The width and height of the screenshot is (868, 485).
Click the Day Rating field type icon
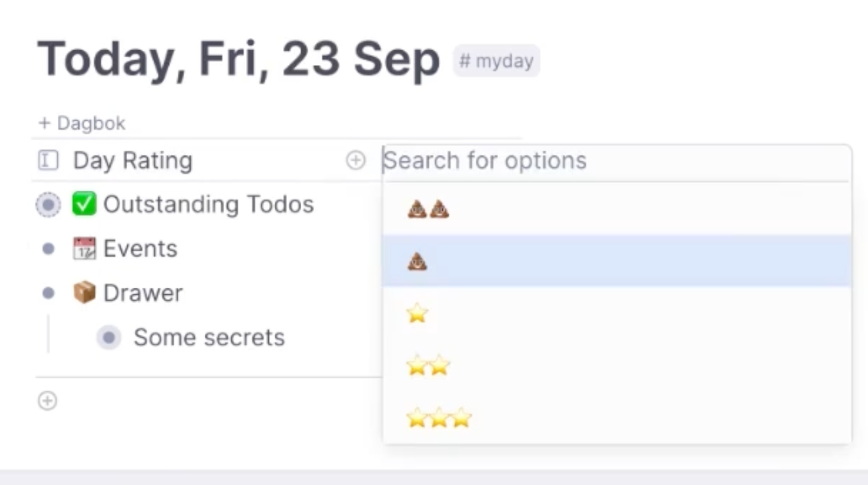(48, 161)
